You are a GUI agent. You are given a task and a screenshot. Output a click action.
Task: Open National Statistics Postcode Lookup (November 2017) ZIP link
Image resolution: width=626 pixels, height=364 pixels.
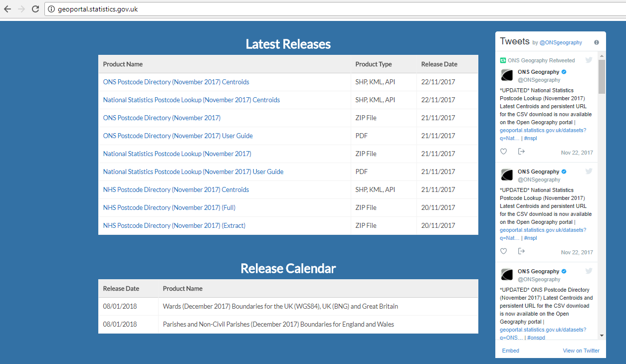tap(177, 154)
